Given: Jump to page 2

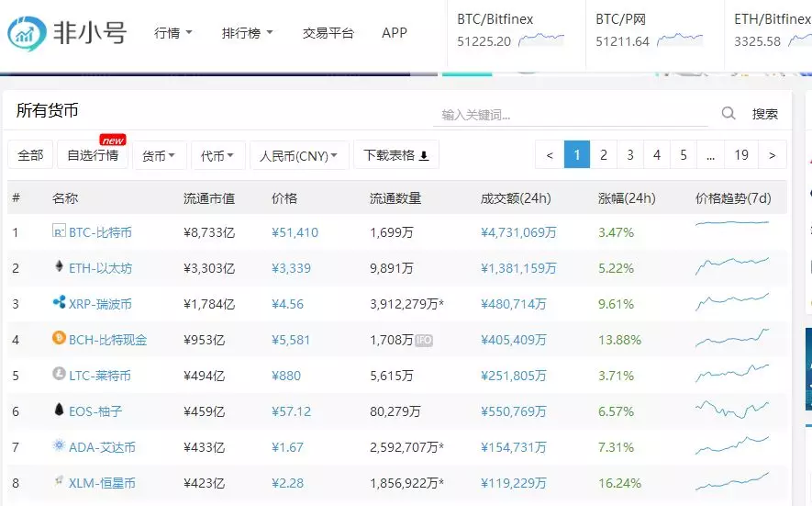Looking at the screenshot, I should (604, 154).
